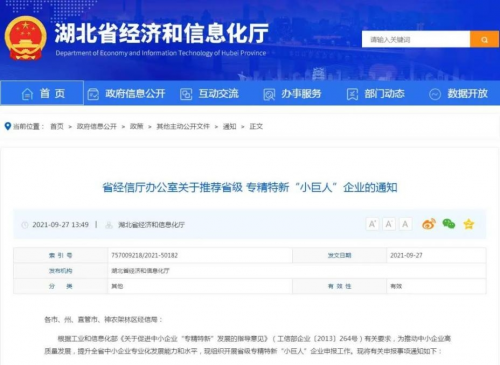500x365 pixels.
Task: Open 办事服务 navigation tab
Action: [x=301, y=94]
